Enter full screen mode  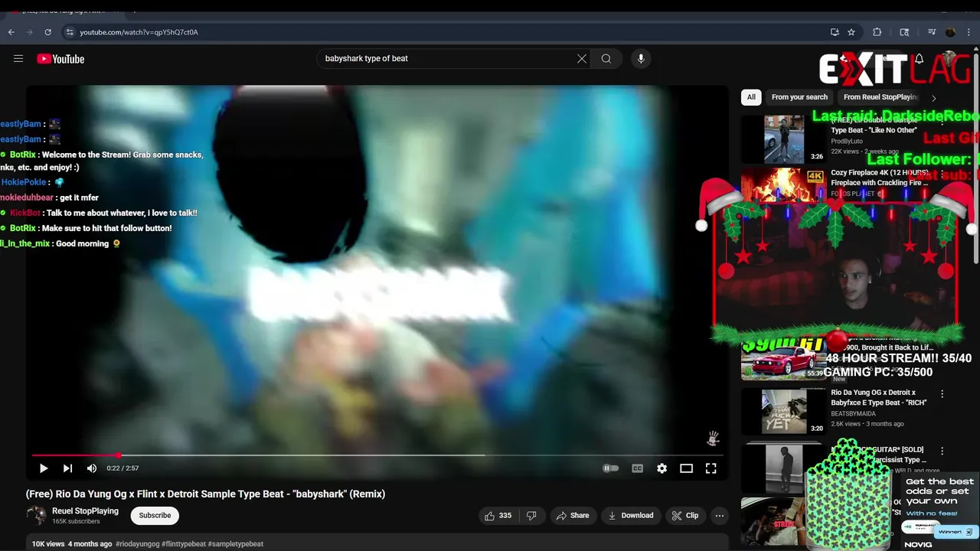pyautogui.click(x=710, y=468)
